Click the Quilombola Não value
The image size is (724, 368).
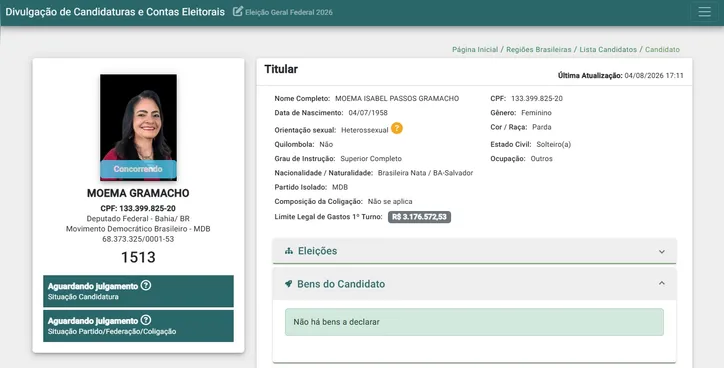(x=326, y=145)
